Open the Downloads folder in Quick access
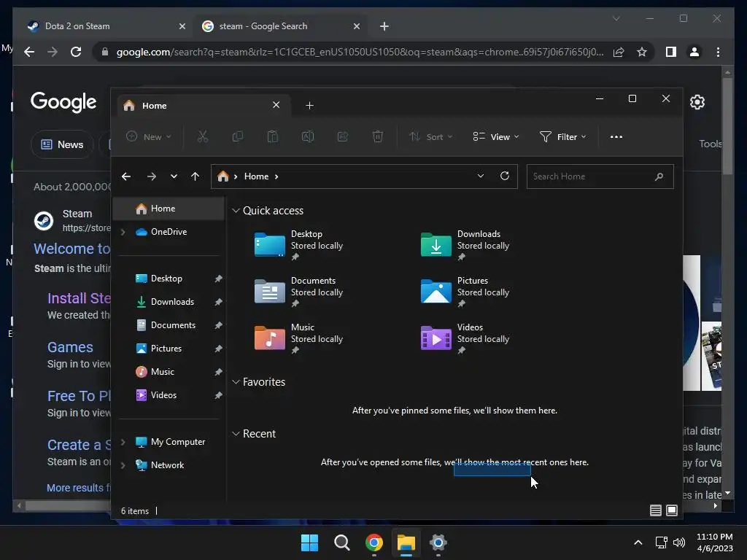Screen dimensions: 747x560 [x=465, y=245]
